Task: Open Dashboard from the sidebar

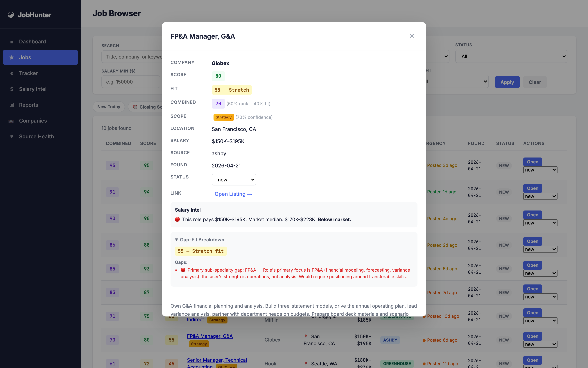Action: [40, 42]
